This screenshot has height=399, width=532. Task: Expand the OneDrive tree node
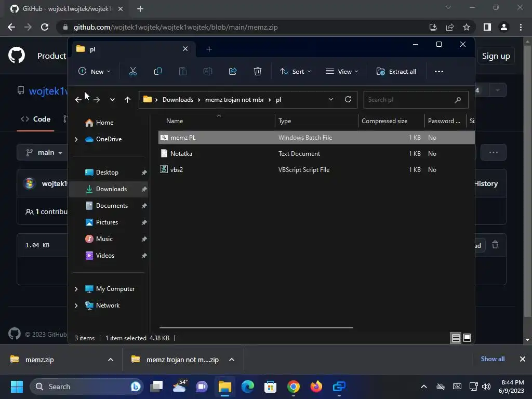tap(76, 139)
